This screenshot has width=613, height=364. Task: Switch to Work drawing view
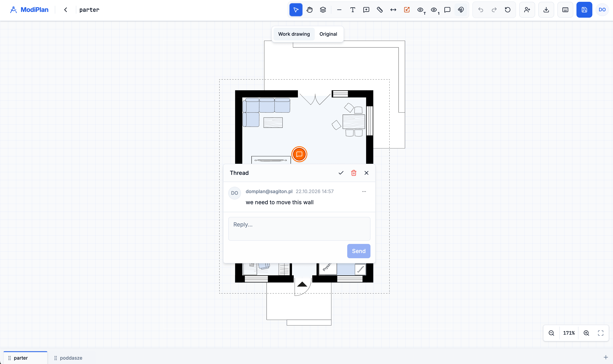294,34
